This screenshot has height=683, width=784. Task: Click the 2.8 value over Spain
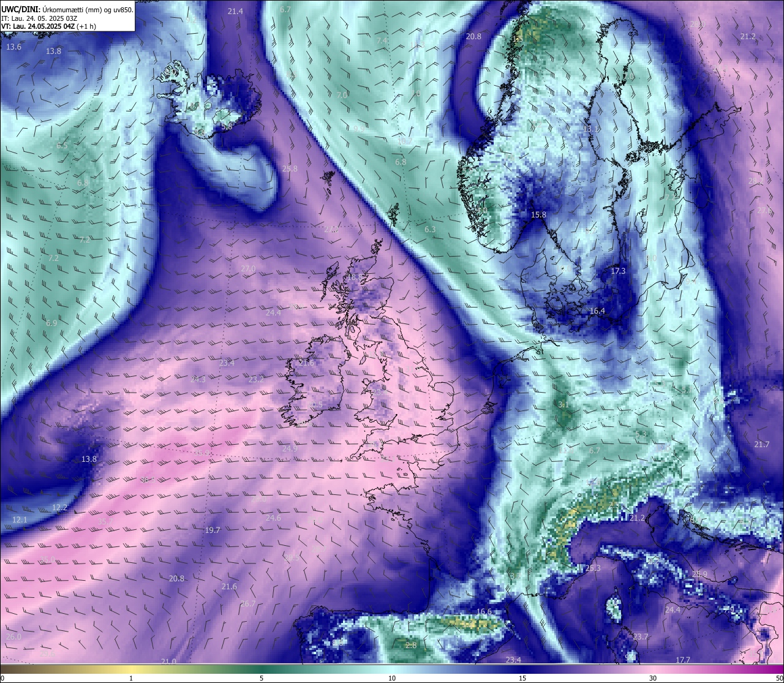coord(411,646)
